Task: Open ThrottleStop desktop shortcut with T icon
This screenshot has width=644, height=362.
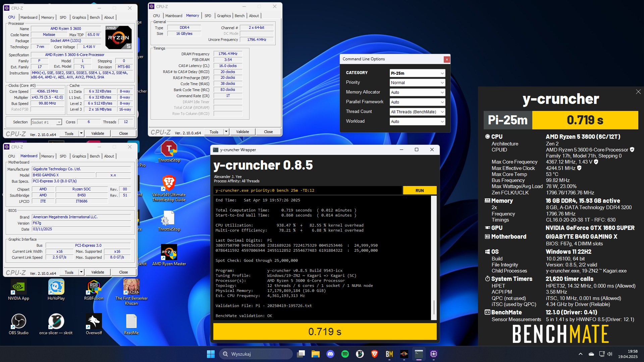Action: point(169,152)
